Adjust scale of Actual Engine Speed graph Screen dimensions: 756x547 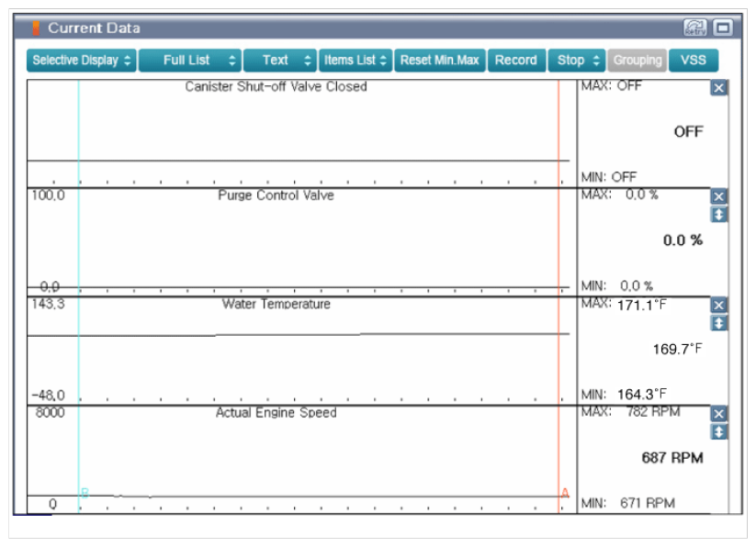(719, 432)
